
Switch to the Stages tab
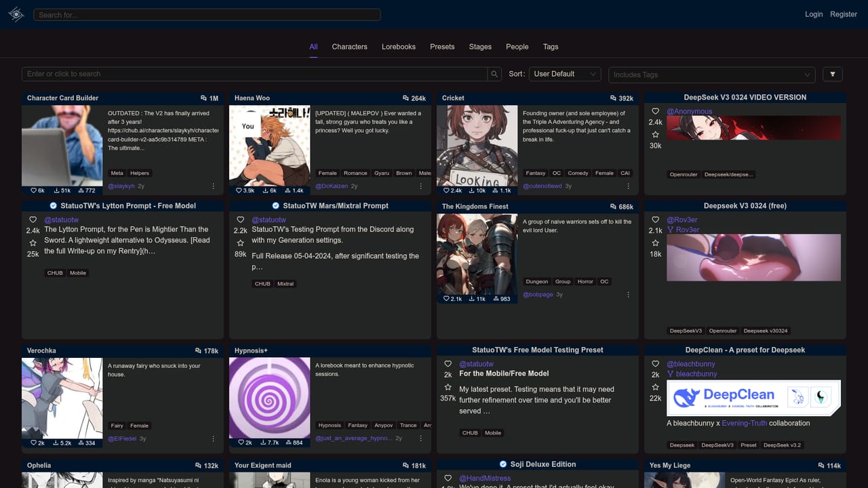[x=480, y=47]
